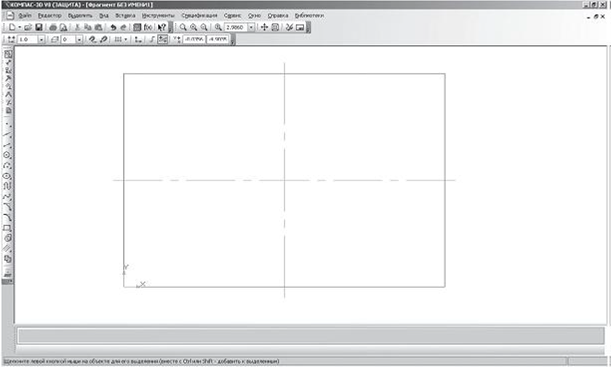Toggle orthogonal drawing mode
The image size is (611, 367).
(x=152, y=39)
